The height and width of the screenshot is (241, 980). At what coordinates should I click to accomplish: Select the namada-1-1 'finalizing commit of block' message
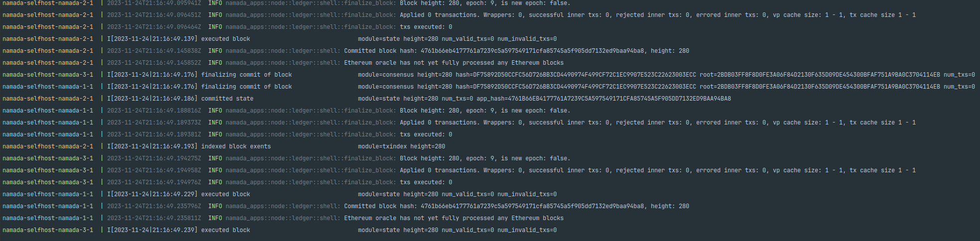[246, 87]
